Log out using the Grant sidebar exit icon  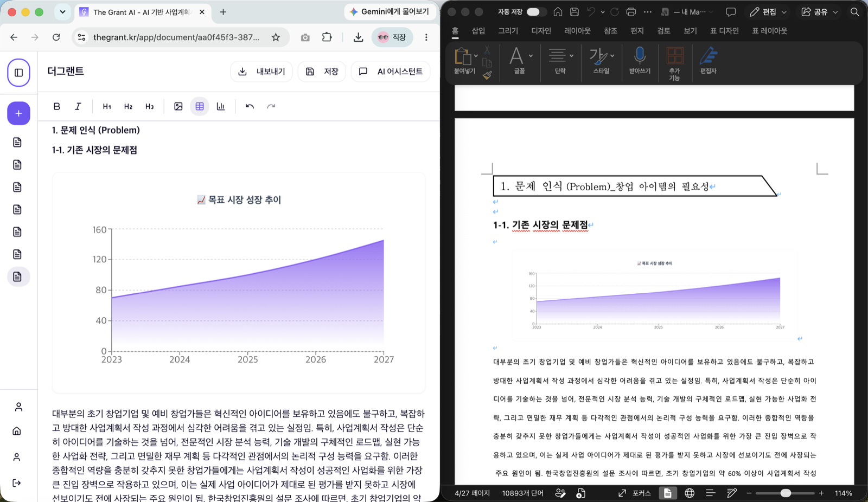[x=17, y=483]
